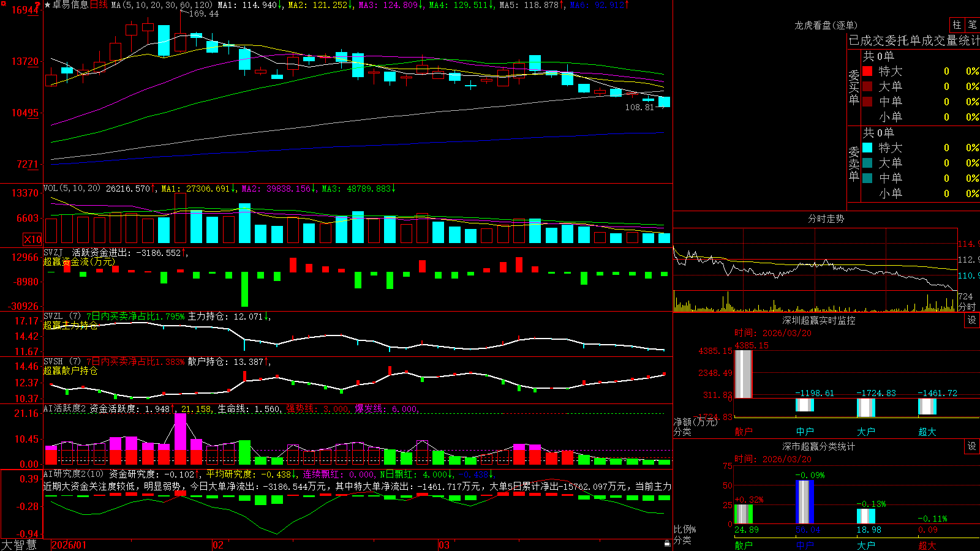Click the X10 volume scale box
The image size is (980, 551).
pyautogui.click(x=32, y=239)
